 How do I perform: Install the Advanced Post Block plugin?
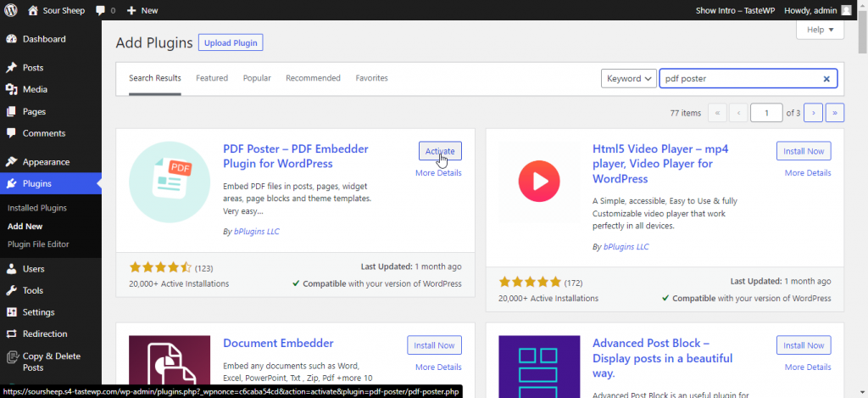(804, 345)
